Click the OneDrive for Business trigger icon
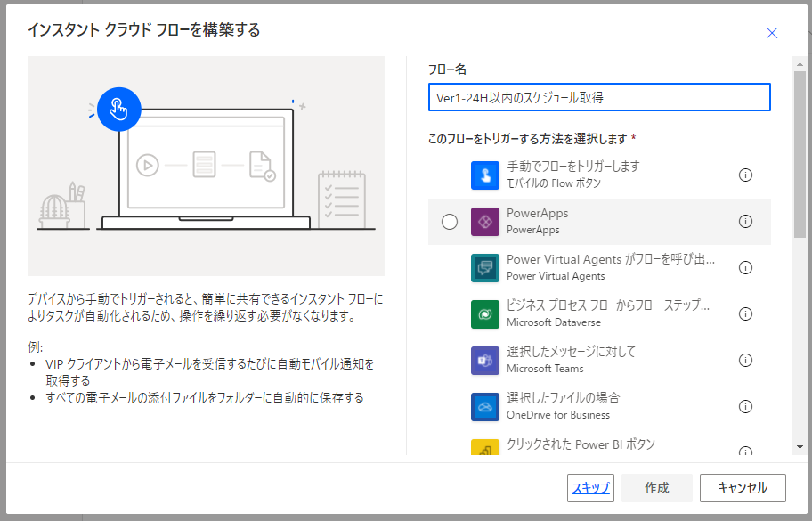 pos(483,406)
